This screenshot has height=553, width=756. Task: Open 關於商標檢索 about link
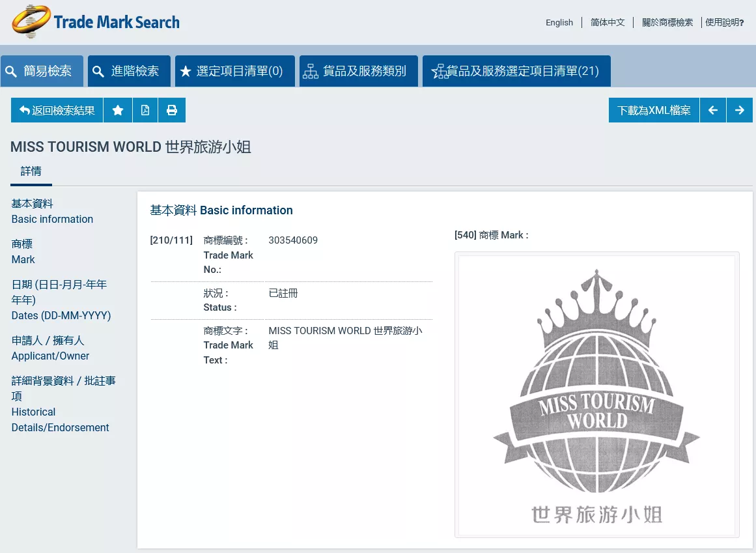(x=667, y=23)
